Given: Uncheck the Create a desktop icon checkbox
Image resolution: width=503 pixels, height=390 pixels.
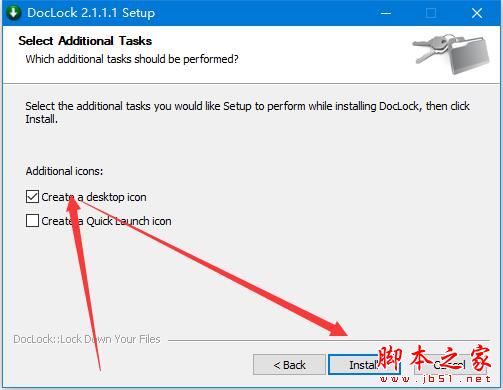Looking at the screenshot, I should 32,197.
